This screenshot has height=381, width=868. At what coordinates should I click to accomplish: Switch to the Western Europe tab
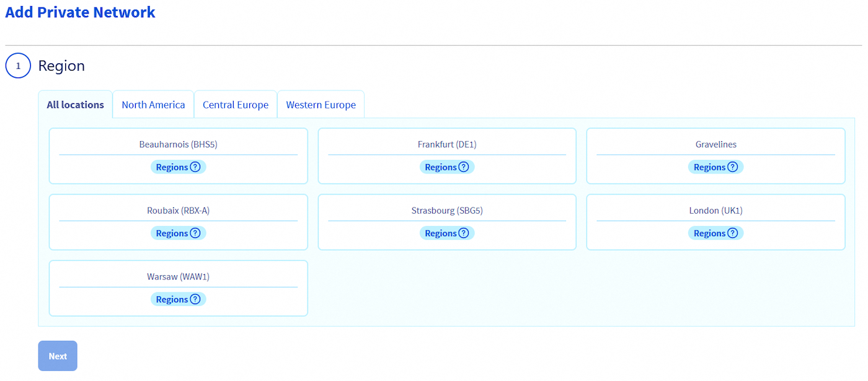pos(321,104)
